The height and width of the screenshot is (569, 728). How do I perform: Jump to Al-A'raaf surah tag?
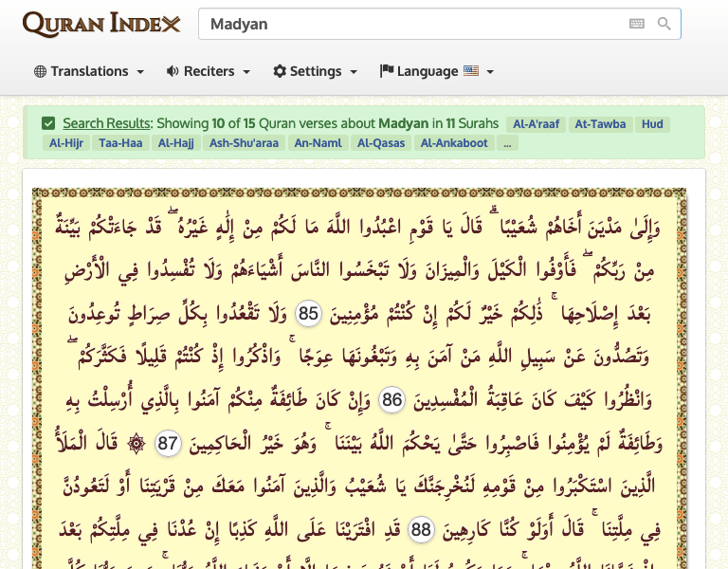(536, 124)
